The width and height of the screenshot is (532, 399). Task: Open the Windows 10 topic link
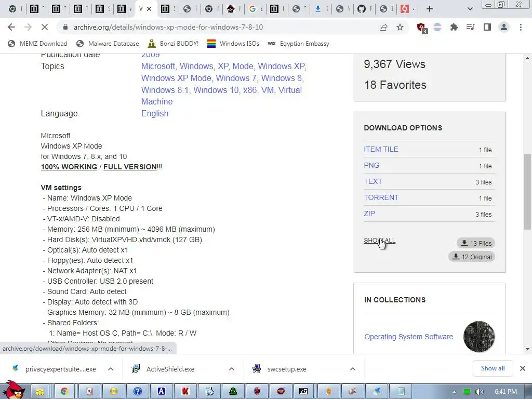tap(216, 90)
